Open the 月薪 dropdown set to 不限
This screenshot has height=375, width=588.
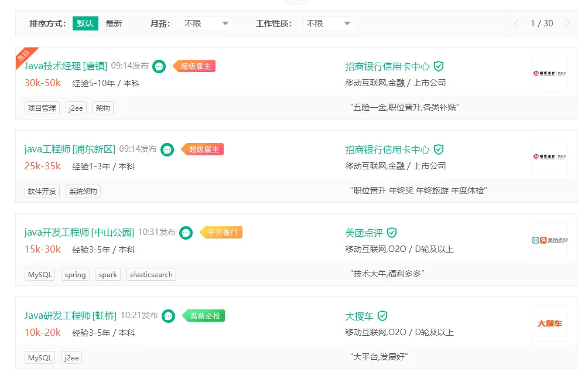coord(207,23)
